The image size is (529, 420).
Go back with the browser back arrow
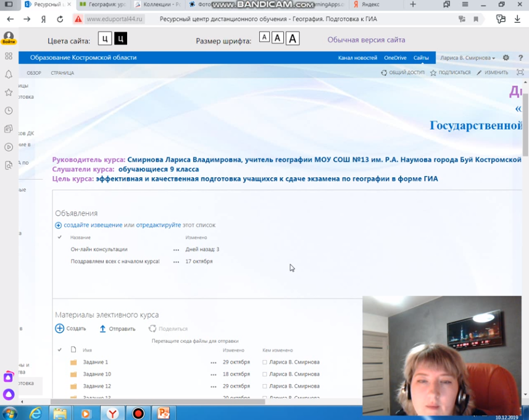pyautogui.click(x=10, y=19)
